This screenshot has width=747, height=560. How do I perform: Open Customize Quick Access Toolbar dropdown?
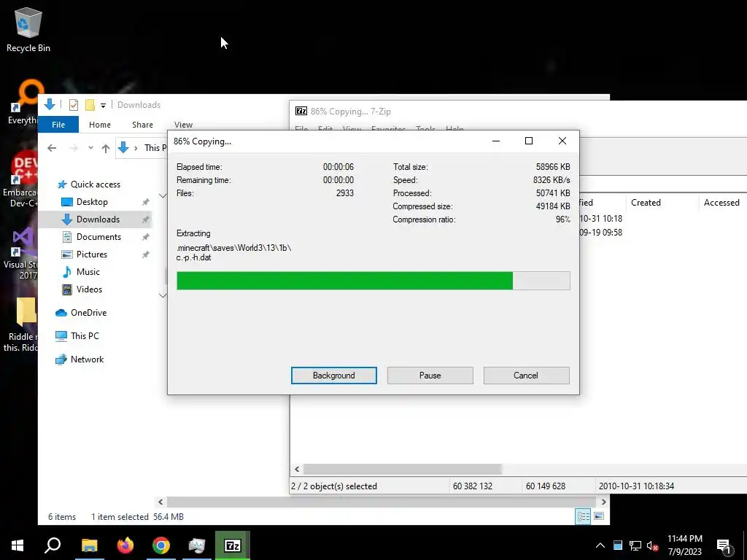point(103,105)
